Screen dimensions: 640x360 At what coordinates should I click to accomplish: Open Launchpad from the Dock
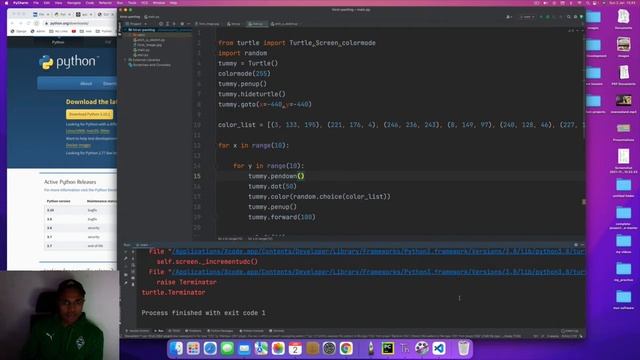(x=193, y=349)
